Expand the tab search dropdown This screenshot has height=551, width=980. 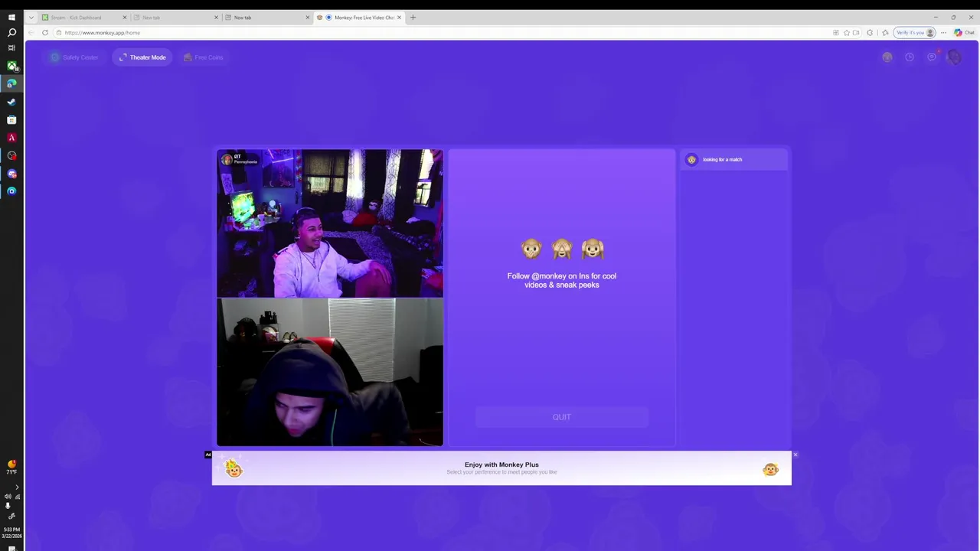coord(31,18)
